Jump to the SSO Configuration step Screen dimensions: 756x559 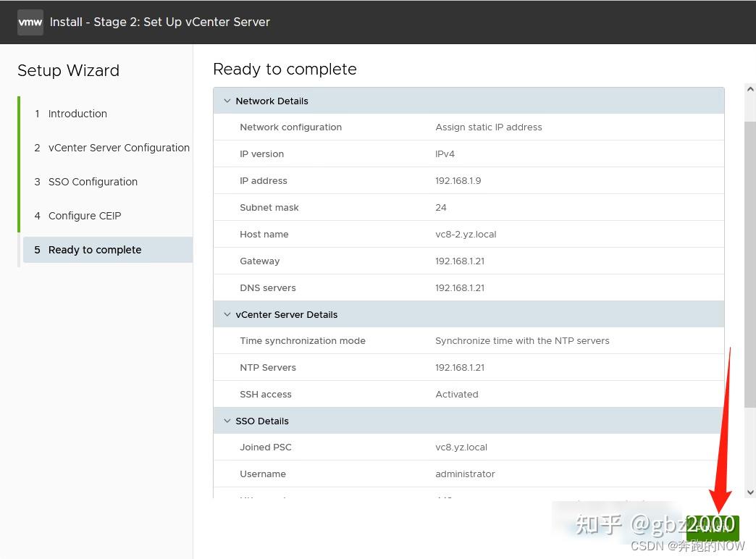tap(93, 182)
